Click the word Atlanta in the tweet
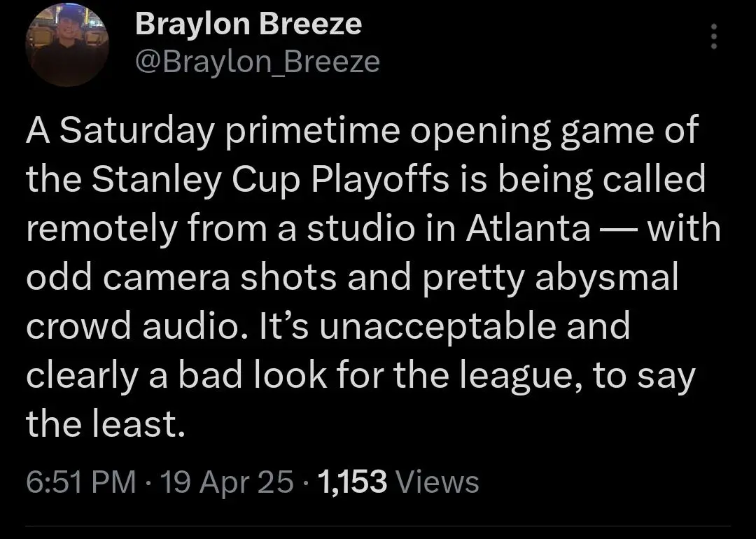Image resolution: width=756 pixels, height=539 pixels. click(528, 228)
